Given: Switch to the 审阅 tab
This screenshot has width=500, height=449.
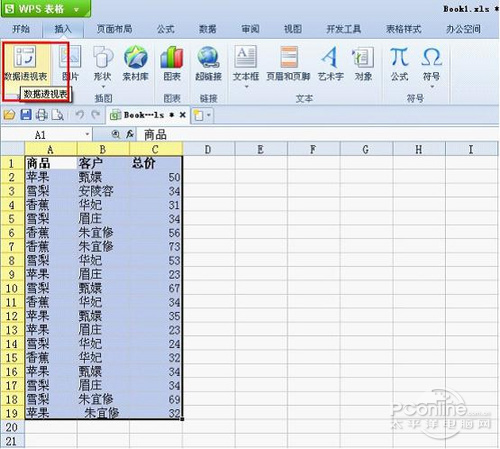Looking at the screenshot, I should pos(250,29).
